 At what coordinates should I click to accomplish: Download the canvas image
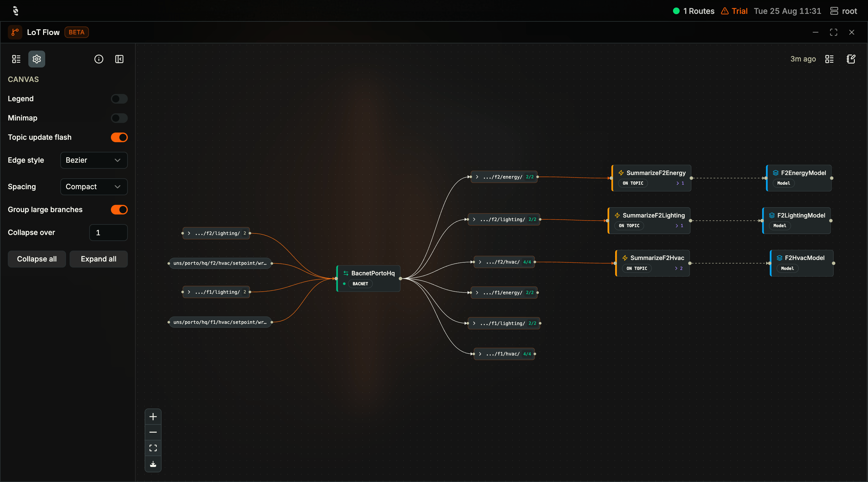[x=153, y=464]
